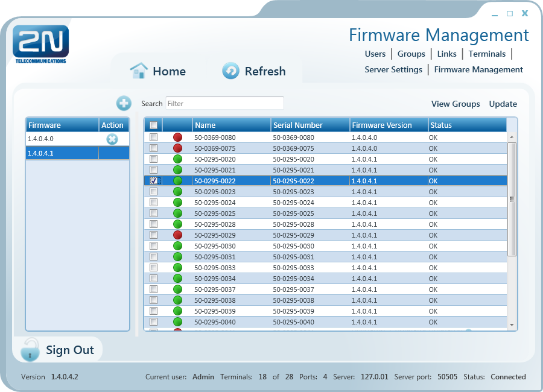543x392 pixels.
Task: Click the Search filter input field
Action: [225, 103]
